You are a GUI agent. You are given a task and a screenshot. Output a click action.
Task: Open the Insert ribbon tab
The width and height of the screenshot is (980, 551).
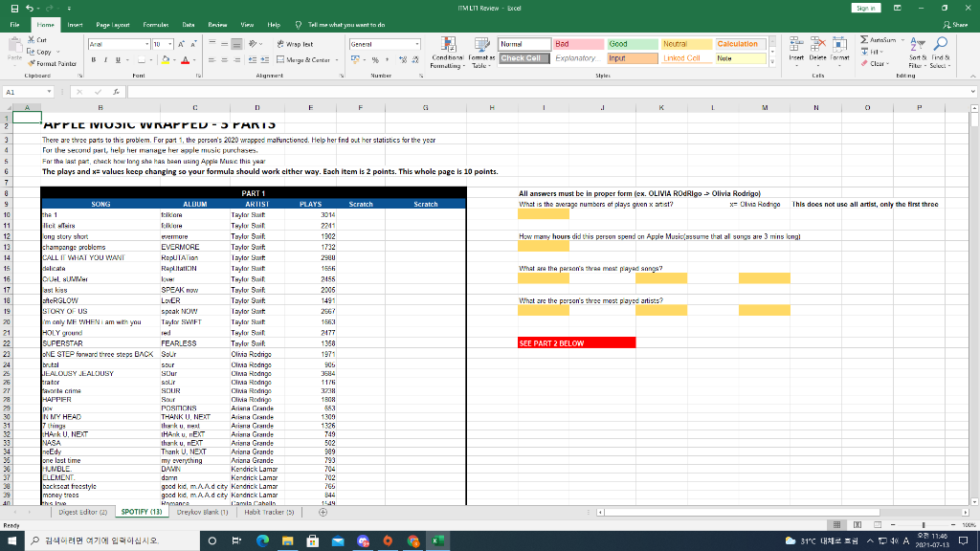pyautogui.click(x=75, y=25)
